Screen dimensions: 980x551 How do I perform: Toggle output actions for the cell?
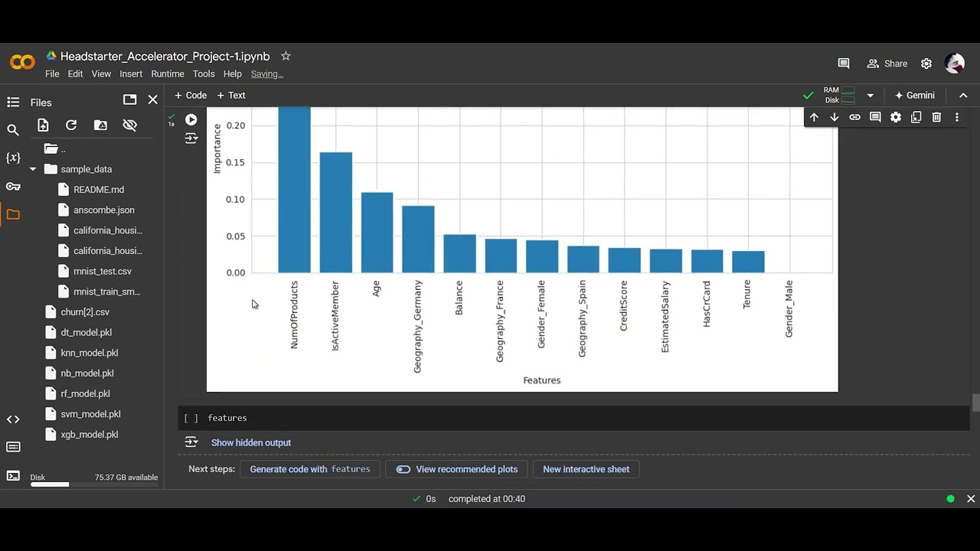tap(191, 139)
